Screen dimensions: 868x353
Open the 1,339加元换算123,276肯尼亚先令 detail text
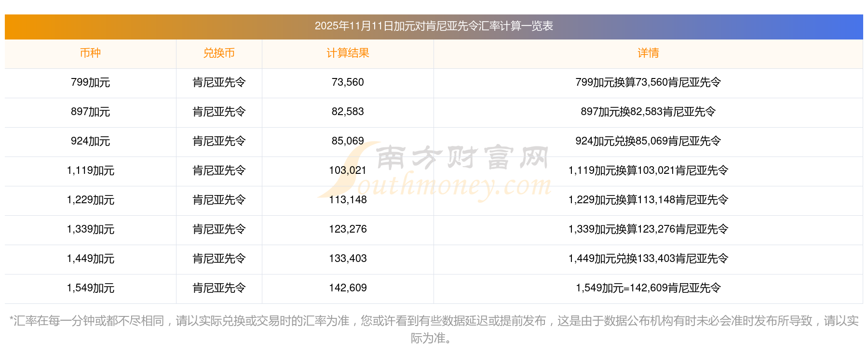click(x=648, y=229)
